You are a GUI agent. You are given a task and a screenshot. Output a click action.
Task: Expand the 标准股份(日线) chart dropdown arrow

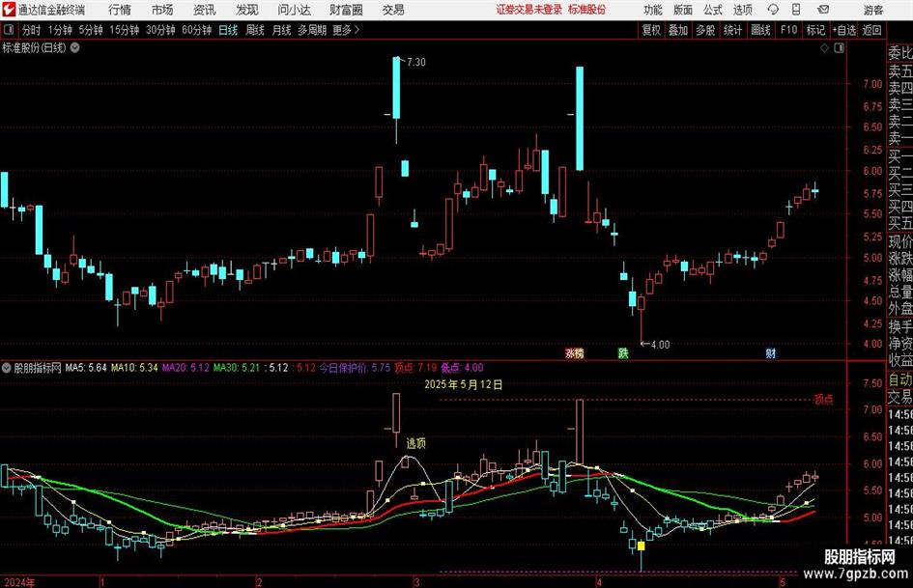(x=74, y=47)
